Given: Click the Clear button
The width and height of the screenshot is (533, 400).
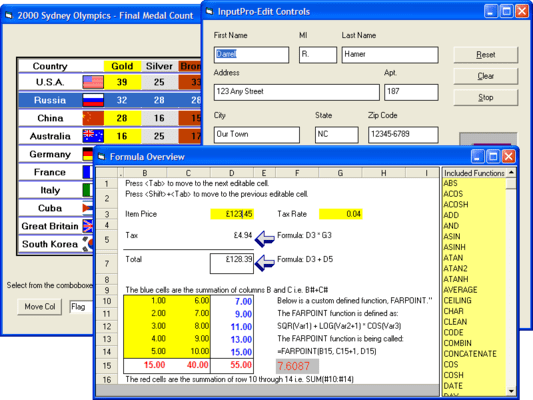Looking at the screenshot, I should (x=486, y=76).
